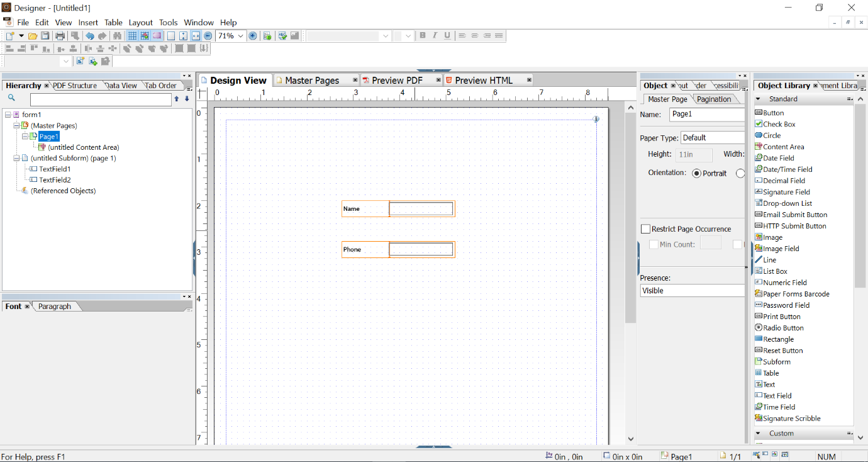Open an existing form with Open icon

click(x=33, y=36)
